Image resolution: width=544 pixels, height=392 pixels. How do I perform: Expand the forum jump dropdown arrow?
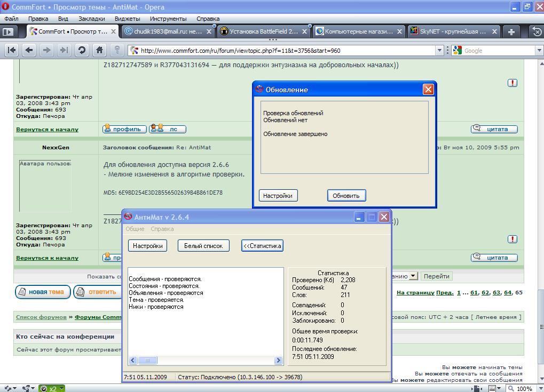pos(413,276)
